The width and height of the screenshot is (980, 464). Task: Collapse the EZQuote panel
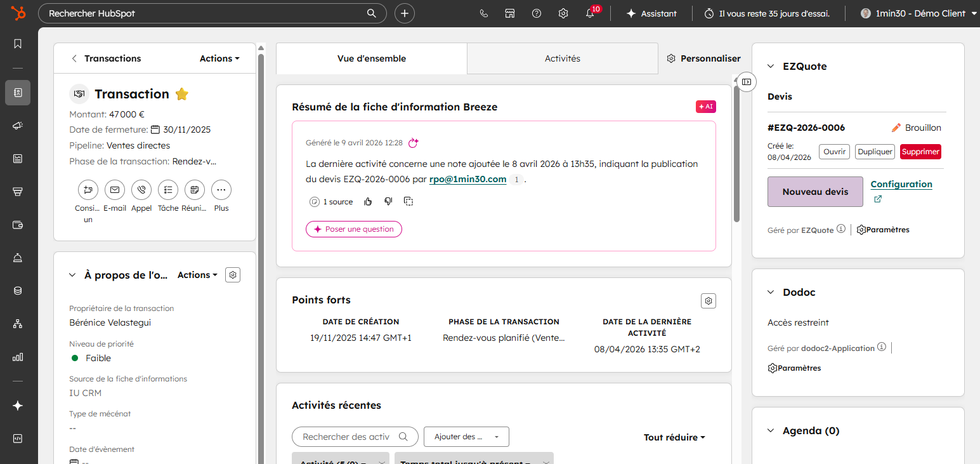[x=771, y=67]
